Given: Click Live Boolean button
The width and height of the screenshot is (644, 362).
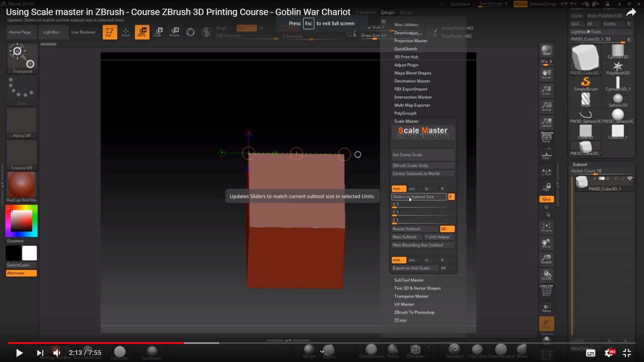Looking at the screenshot, I should [x=83, y=32].
